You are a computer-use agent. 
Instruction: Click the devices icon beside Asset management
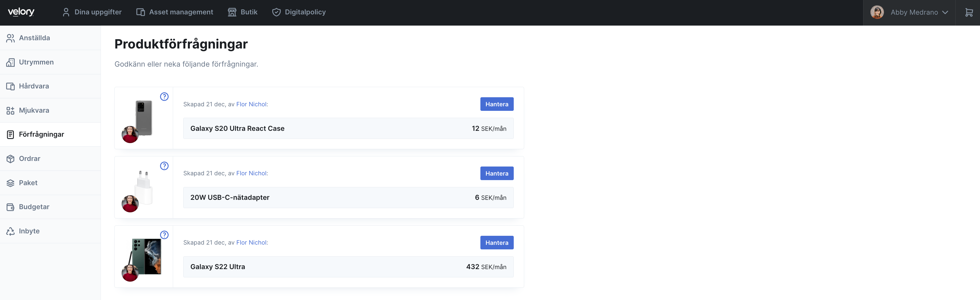(x=140, y=12)
